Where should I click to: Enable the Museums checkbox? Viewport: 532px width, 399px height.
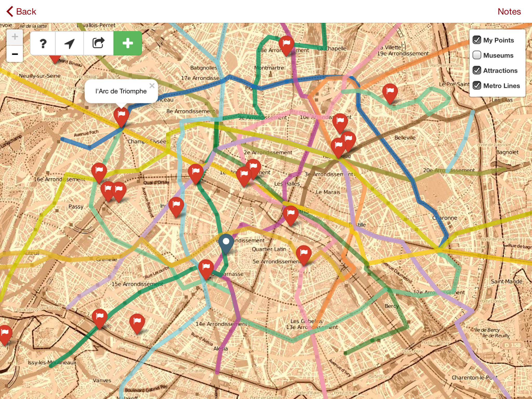click(x=477, y=55)
